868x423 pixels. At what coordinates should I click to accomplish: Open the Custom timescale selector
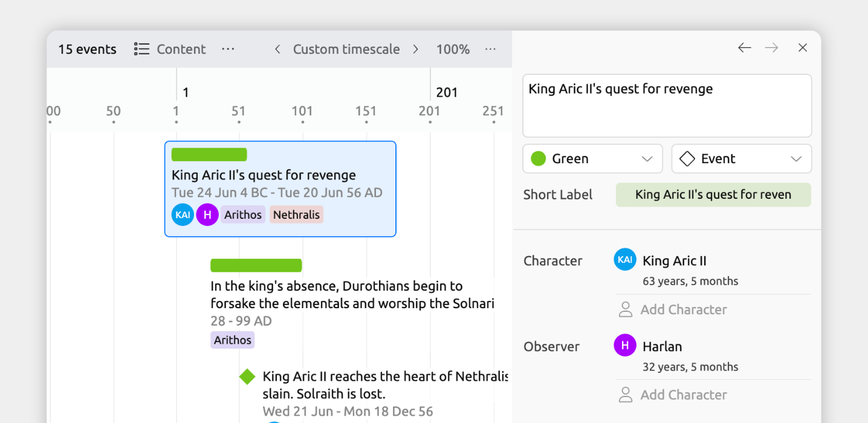[x=346, y=49]
